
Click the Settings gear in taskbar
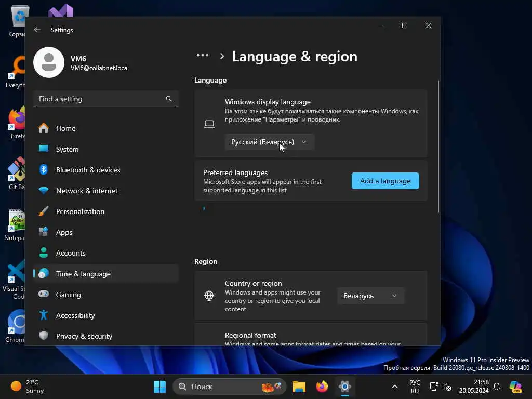345,387
